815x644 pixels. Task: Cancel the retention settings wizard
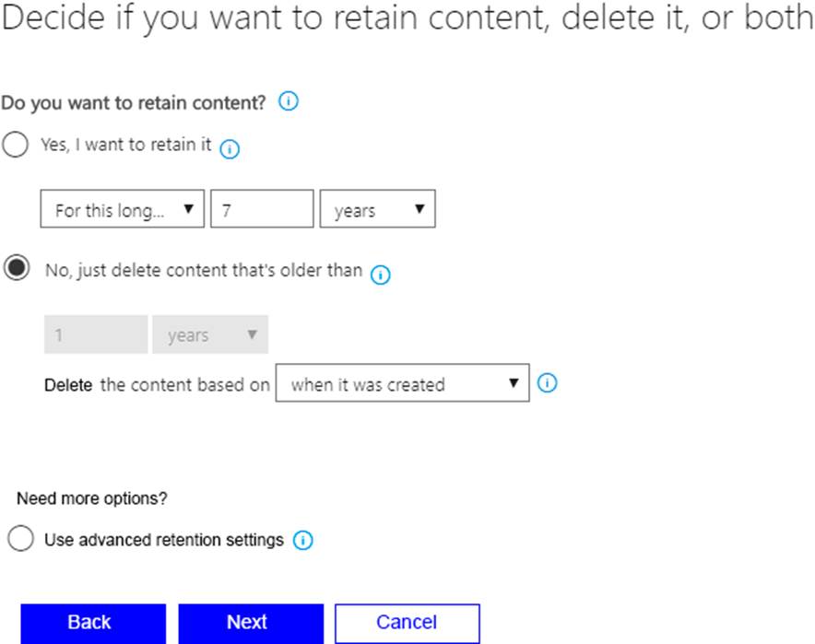tap(407, 623)
